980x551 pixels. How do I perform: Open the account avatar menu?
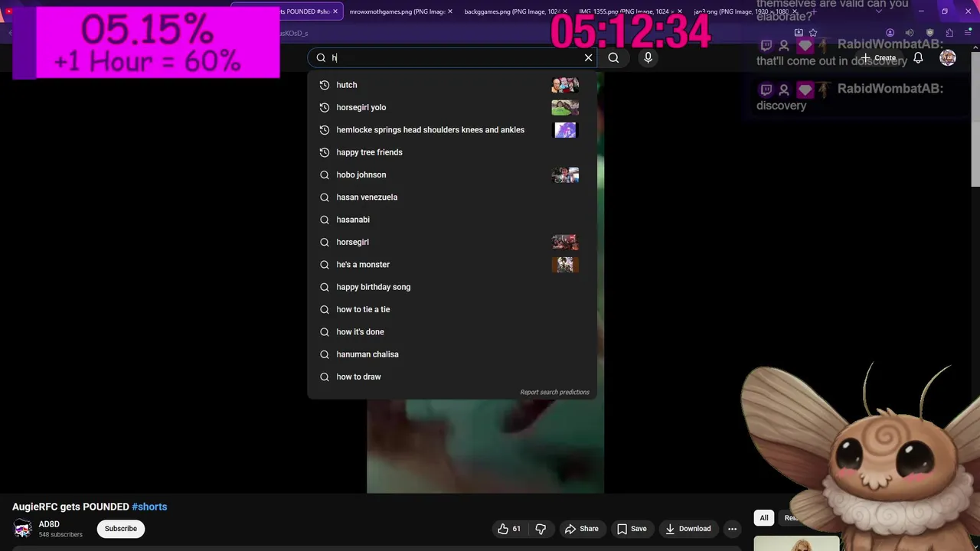pyautogui.click(x=948, y=57)
